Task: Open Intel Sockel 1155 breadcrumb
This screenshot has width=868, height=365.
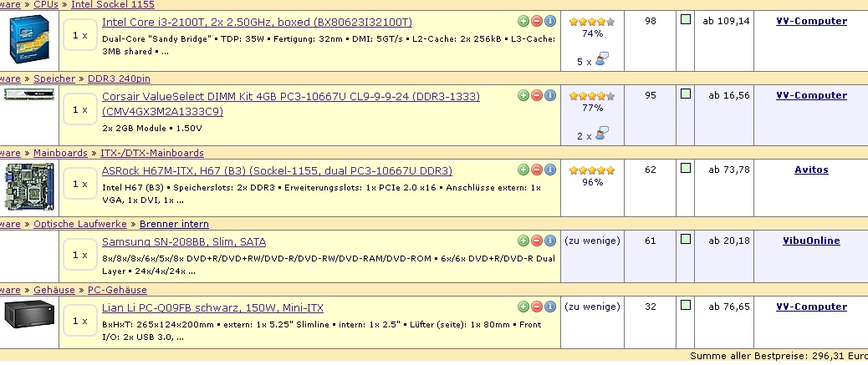Action: (112, 4)
